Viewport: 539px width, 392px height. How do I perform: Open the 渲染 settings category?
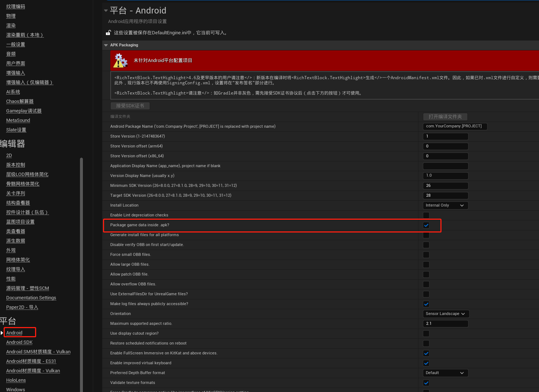[11, 26]
